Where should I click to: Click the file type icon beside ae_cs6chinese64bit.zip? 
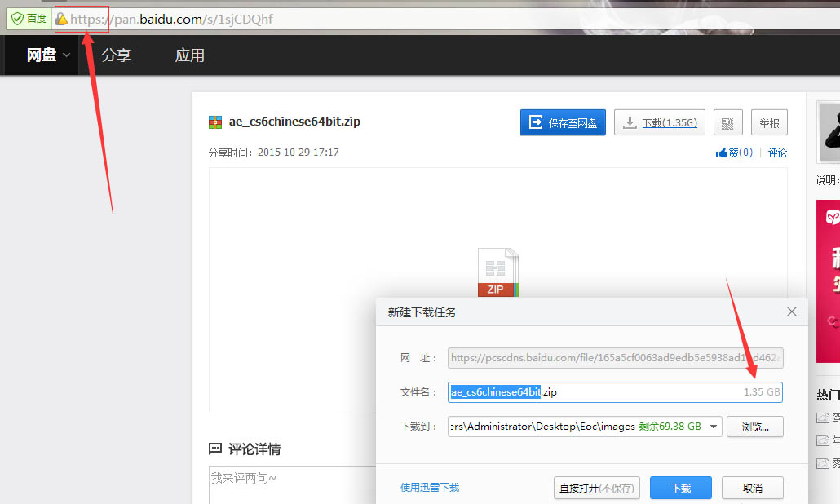[x=214, y=122]
